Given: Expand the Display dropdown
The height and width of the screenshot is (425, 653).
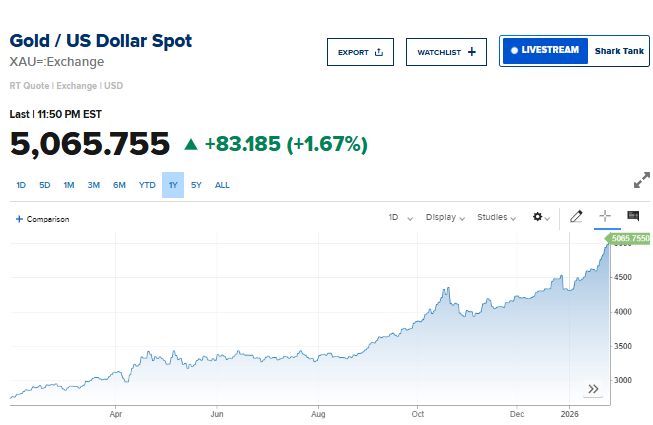Looking at the screenshot, I should [x=446, y=217].
